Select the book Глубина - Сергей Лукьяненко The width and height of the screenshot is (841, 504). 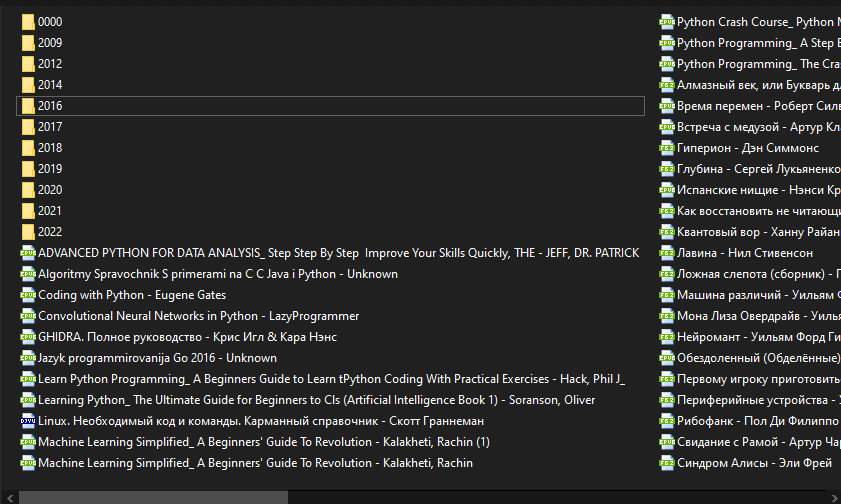click(757, 169)
